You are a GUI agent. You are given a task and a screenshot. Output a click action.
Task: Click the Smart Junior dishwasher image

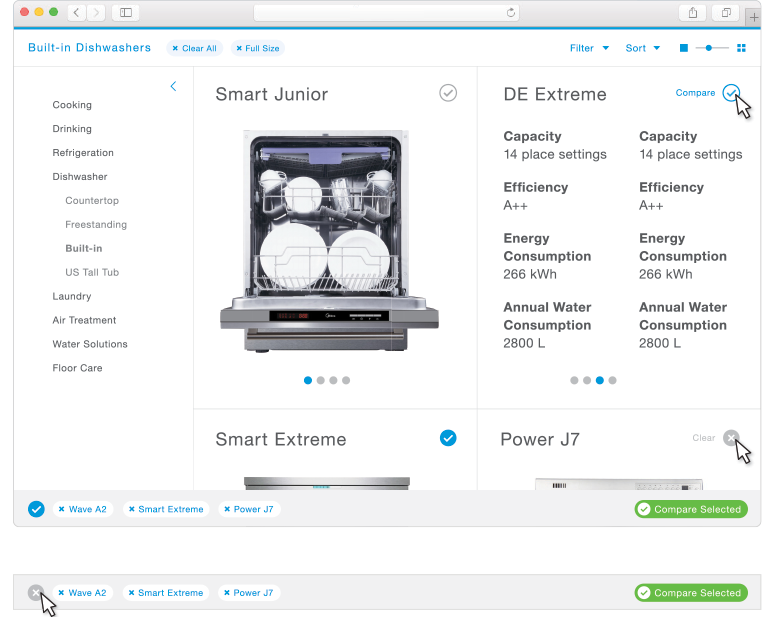click(329, 242)
